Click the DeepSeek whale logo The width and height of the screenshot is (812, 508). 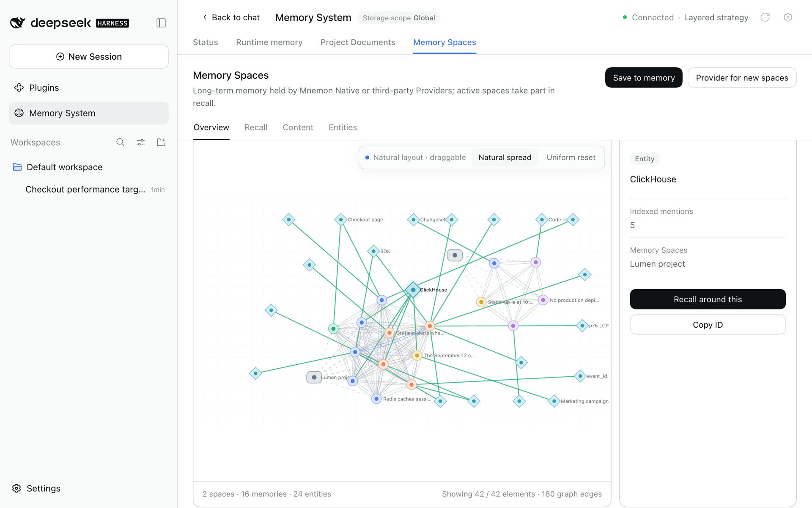tap(18, 22)
